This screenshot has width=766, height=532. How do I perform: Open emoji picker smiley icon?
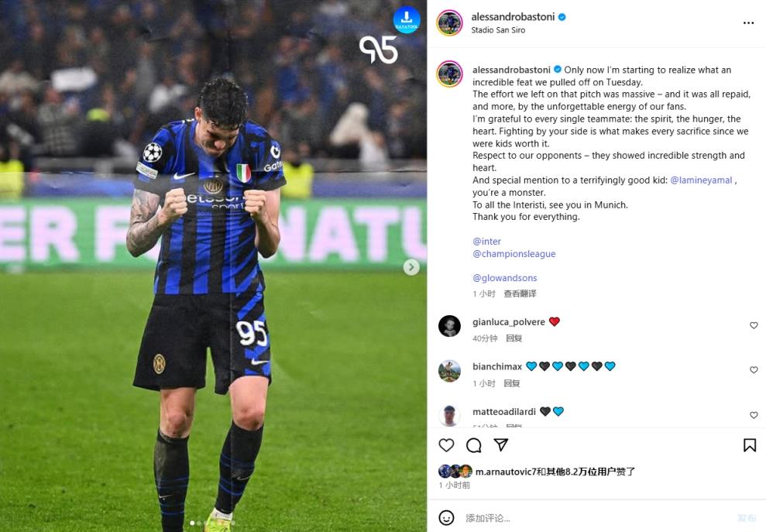pos(446,518)
